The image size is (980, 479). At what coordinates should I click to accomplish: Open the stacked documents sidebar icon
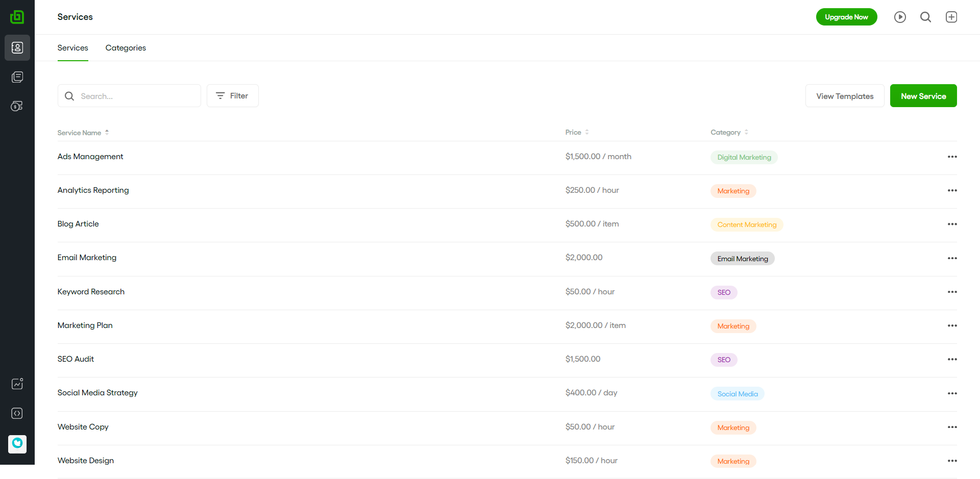point(17,77)
